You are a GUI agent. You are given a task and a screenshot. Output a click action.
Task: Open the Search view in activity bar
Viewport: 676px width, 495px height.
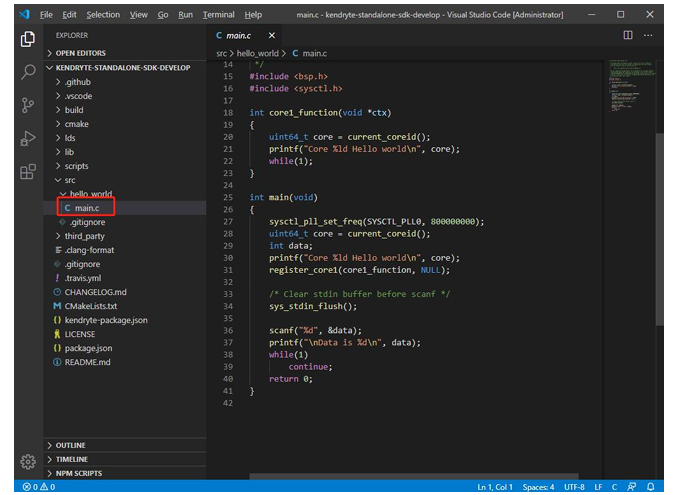28,72
